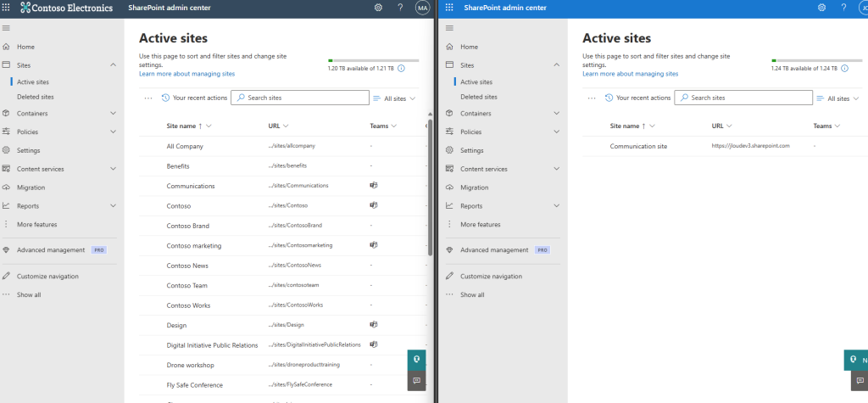The image size is (868, 403).
Task: Open settings gear in right window header
Action: (822, 8)
